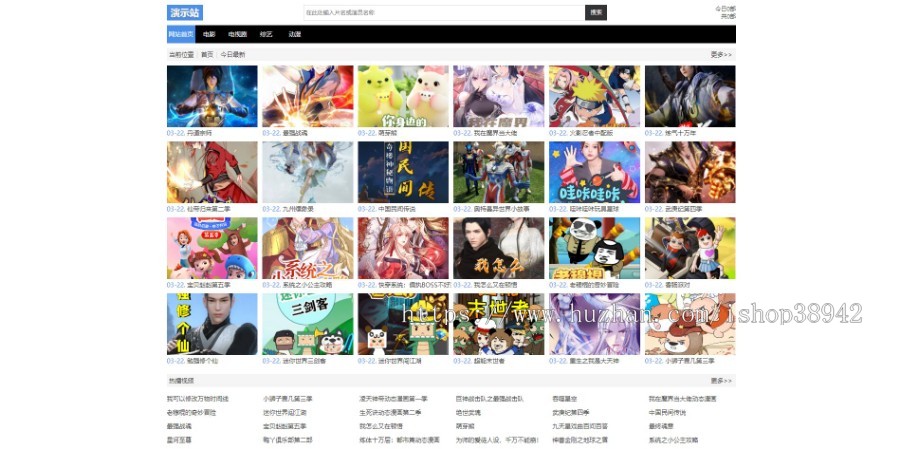The image size is (900, 449).
Task: Open 凌天神帝动态漫画第一季 in hot list
Action: [x=394, y=398]
